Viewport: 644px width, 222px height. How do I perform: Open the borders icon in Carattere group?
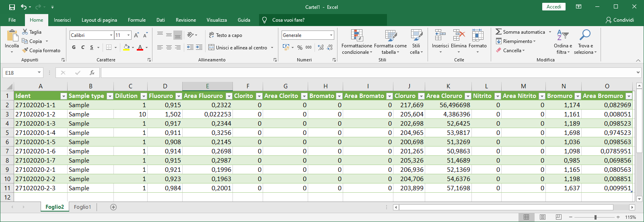[x=109, y=47]
